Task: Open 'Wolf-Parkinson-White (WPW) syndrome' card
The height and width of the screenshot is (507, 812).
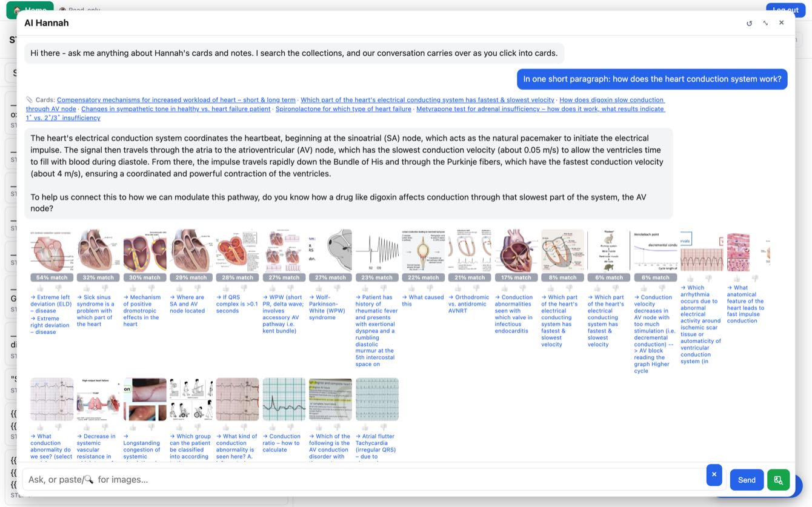Action: [328, 307]
